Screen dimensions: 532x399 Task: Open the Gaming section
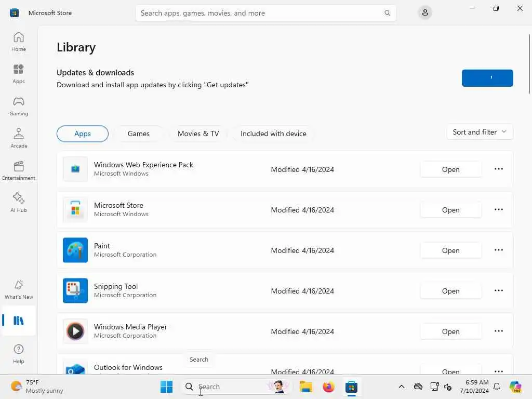(19, 106)
